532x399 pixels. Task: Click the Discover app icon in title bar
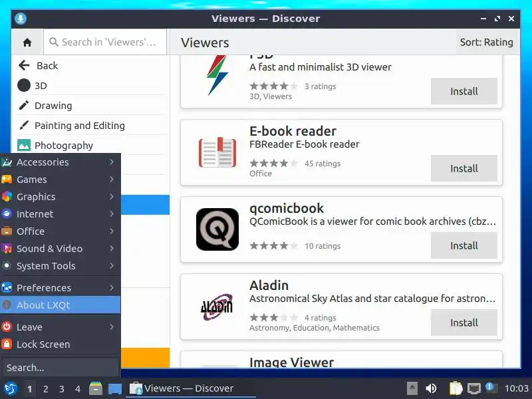[21, 19]
